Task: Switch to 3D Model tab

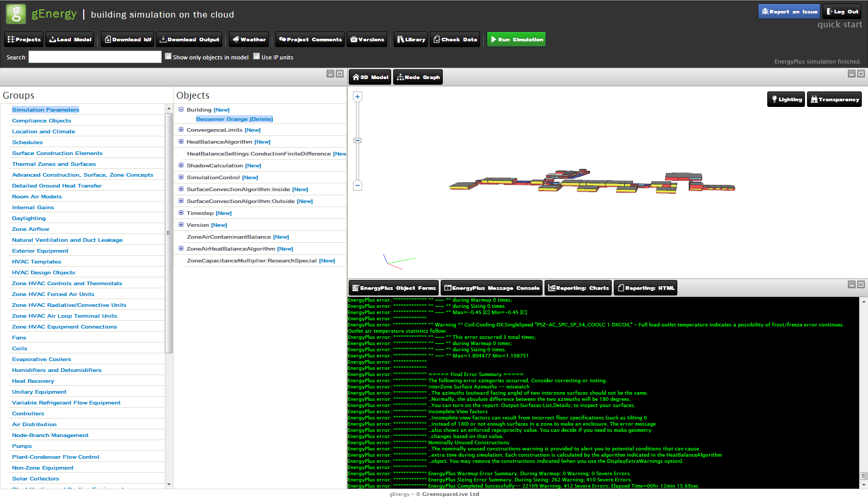Action: 370,77
